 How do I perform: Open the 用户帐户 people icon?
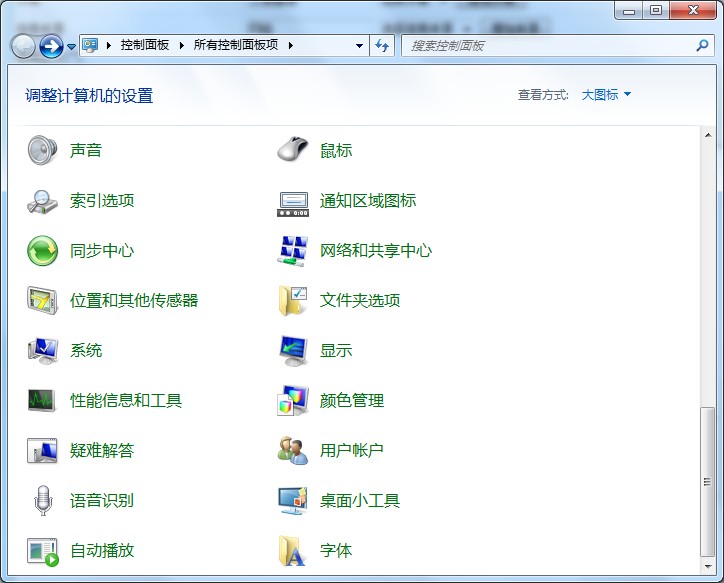point(293,450)
